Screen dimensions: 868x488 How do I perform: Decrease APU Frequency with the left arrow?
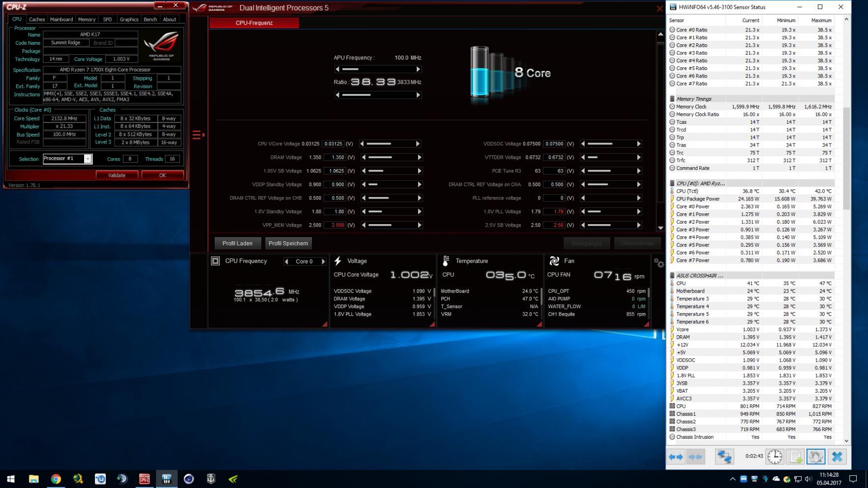pos(337,69)
